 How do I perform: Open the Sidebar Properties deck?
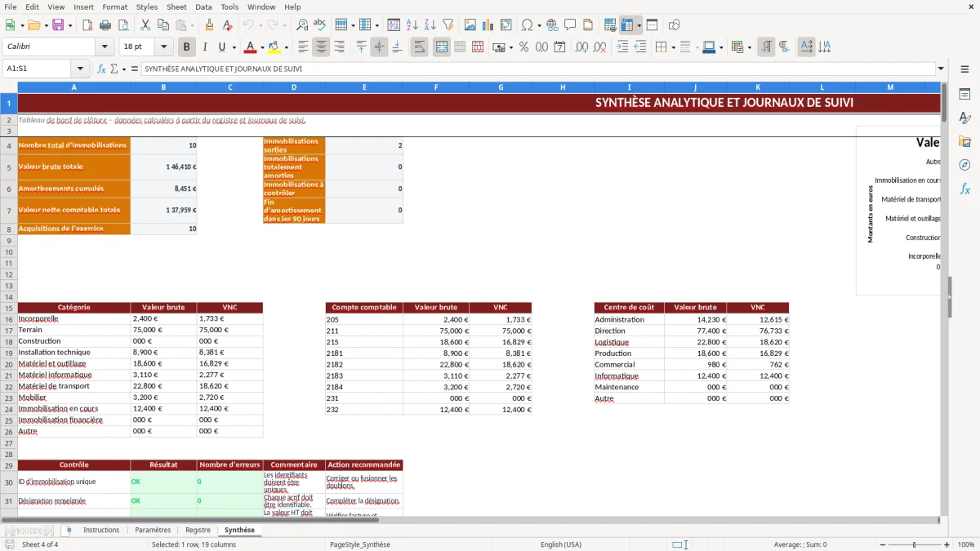click(964, 95)
